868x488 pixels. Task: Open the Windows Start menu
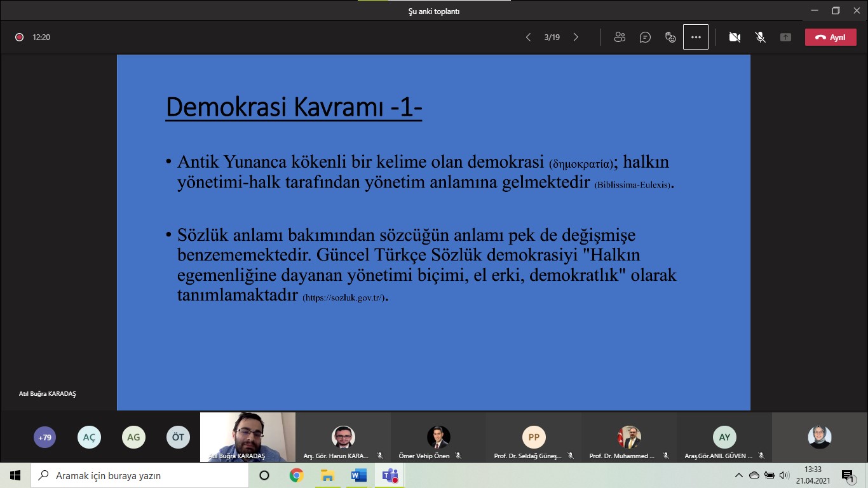click(x=15, y=475)
